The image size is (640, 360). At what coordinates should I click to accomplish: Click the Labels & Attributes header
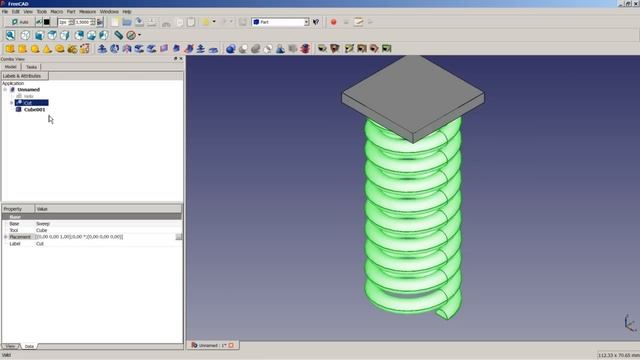point(24,76)
